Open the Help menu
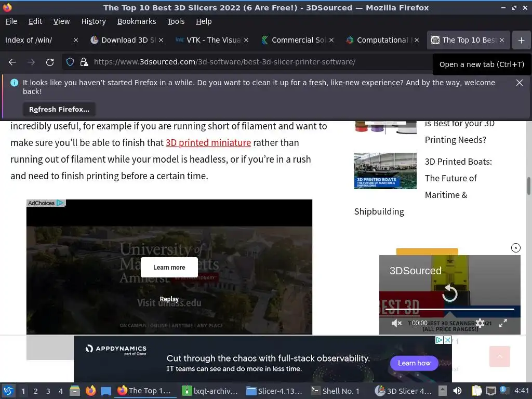The height and width of the screenshot is (399, 532). click(204, 21)
